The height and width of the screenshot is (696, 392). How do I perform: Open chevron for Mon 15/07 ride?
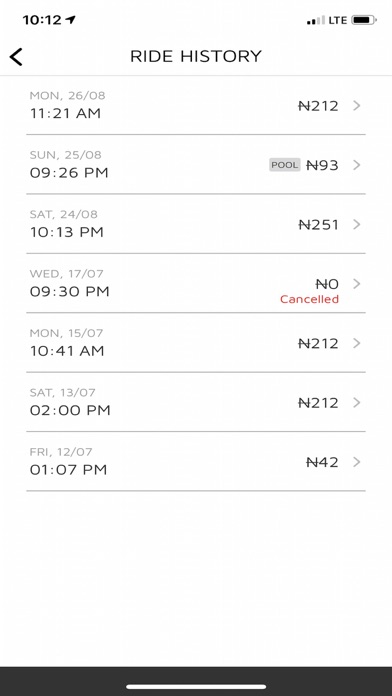(356, 344)
